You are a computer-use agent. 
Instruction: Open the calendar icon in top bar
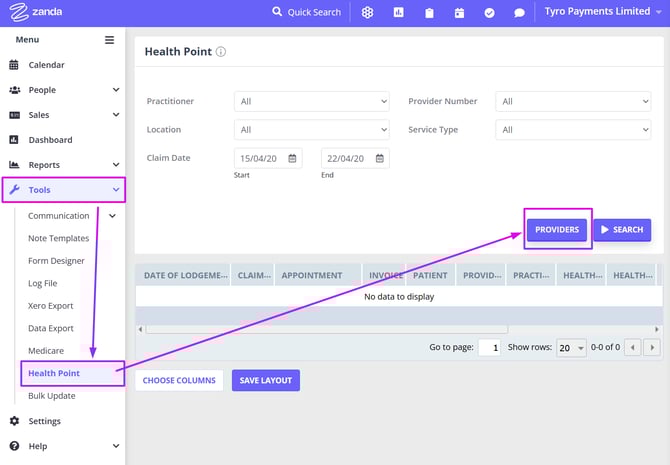tap(459, 13)
